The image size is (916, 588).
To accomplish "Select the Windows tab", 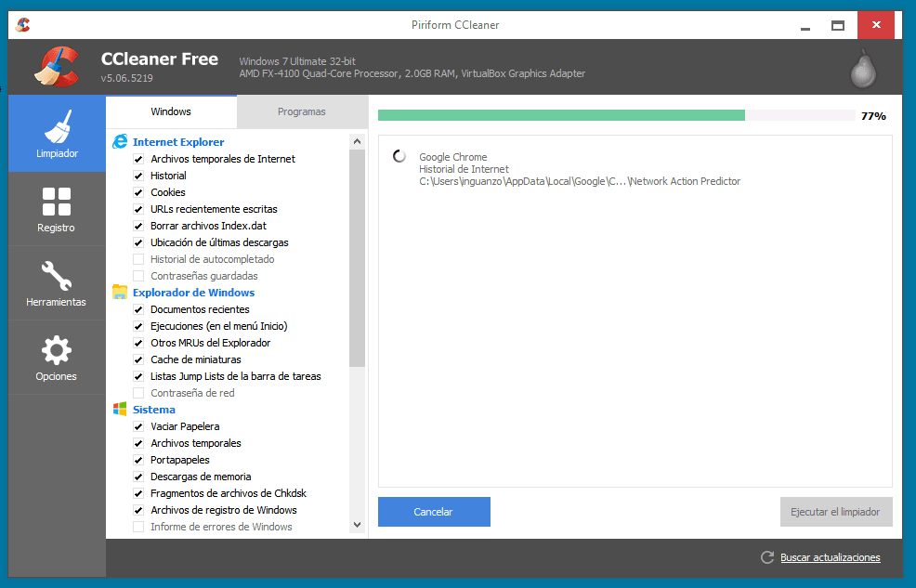I will (171, 110).
